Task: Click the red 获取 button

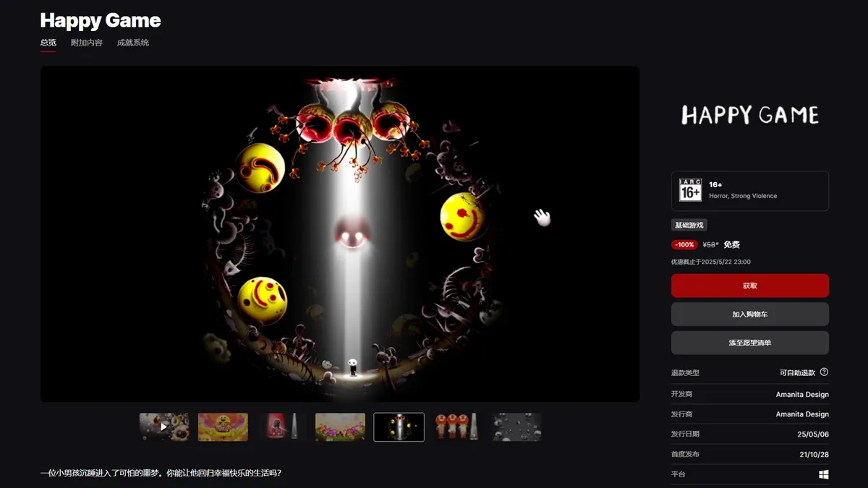Action: pos(750,286)
